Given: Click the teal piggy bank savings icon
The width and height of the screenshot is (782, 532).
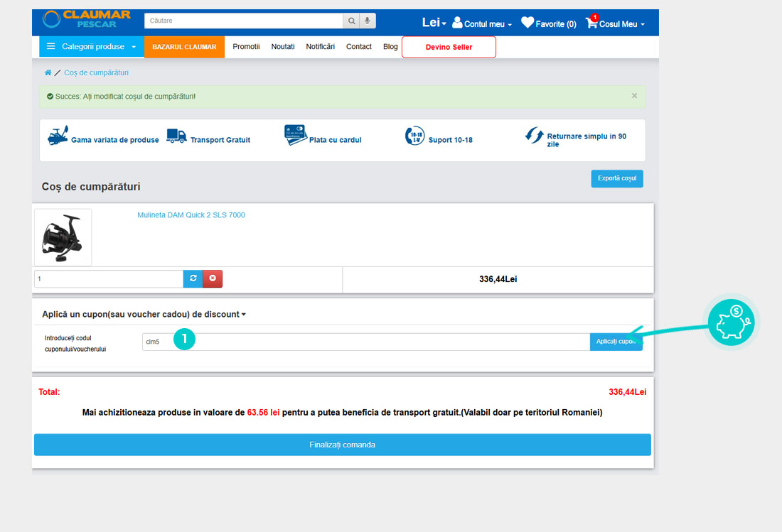Looking at the screenshot, I should click(x=732, y=322).
